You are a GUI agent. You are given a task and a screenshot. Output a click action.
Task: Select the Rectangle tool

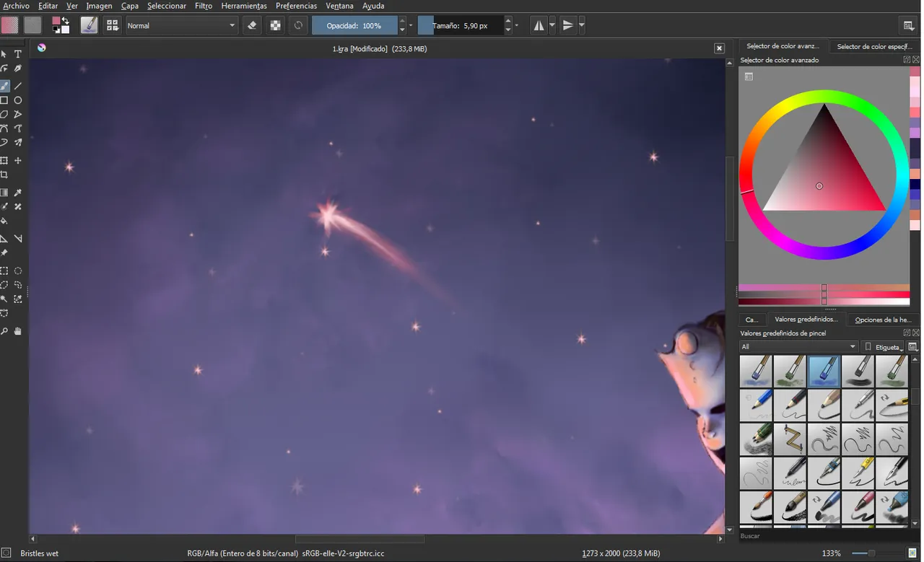click(4, 100)
